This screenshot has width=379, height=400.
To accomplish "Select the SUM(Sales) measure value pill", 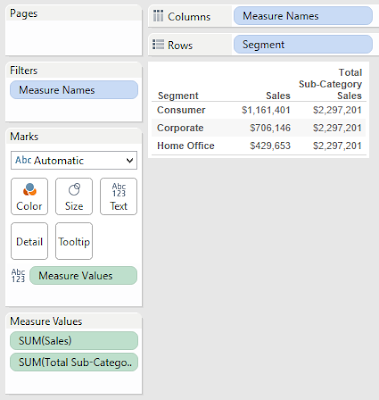I will pos(74,340).
